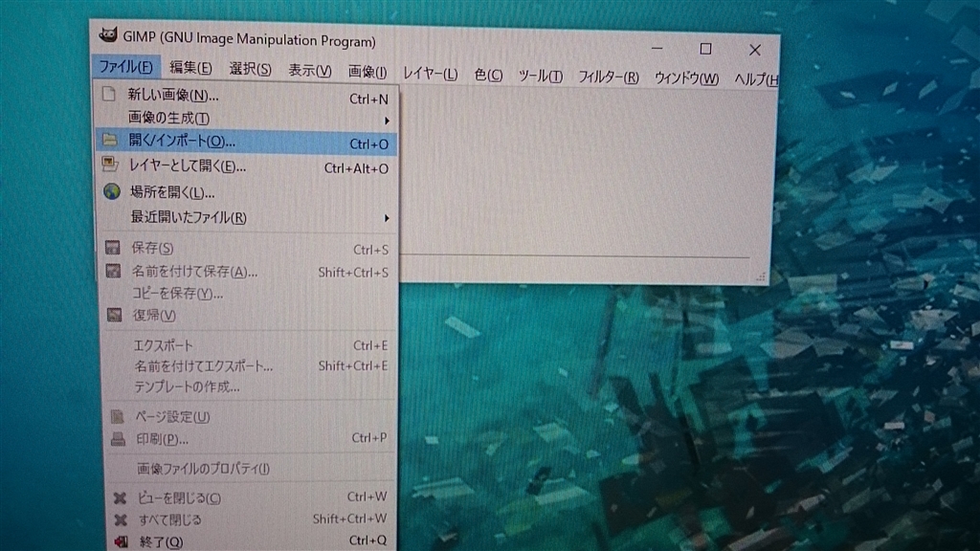The image size is (980, 551).
Task: Click the GIMP Wilber logo in title bar
Action: click(x=107, y=35)
